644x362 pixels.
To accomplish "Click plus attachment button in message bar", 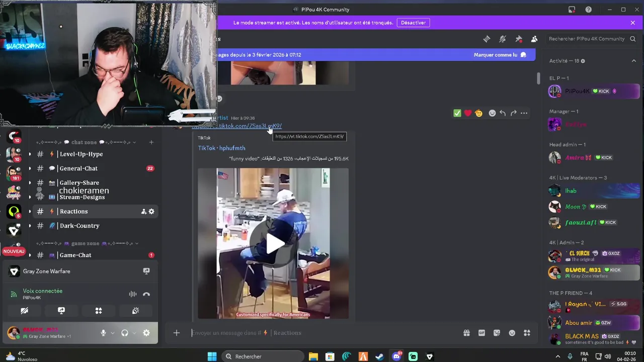I will pos(177,333).
